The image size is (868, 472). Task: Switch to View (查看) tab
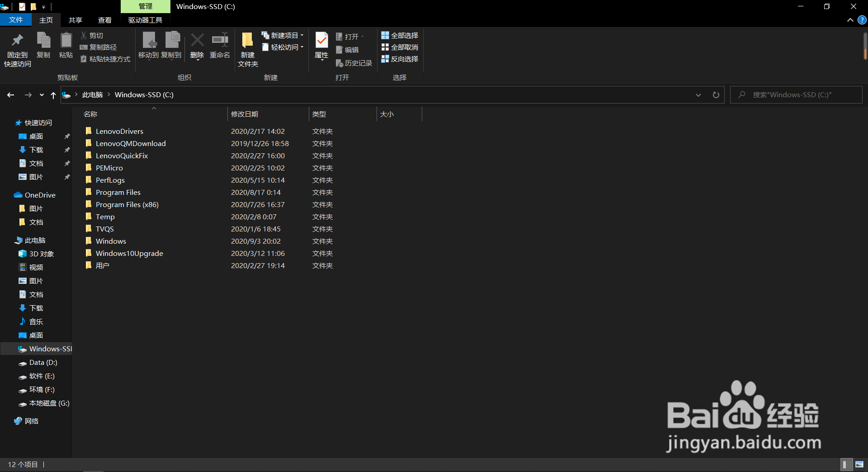(105, 20)
